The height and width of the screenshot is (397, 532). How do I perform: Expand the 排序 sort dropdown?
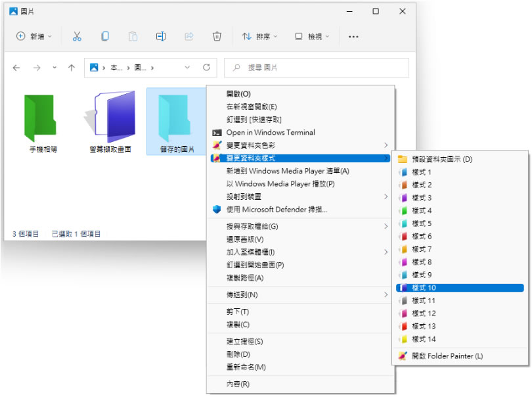point(259,37)
